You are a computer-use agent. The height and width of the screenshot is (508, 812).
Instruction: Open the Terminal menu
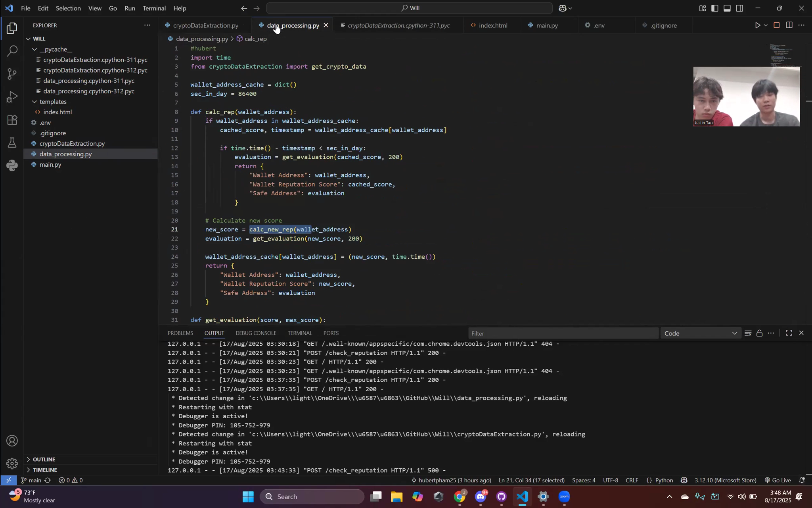(x=154, y=8)
